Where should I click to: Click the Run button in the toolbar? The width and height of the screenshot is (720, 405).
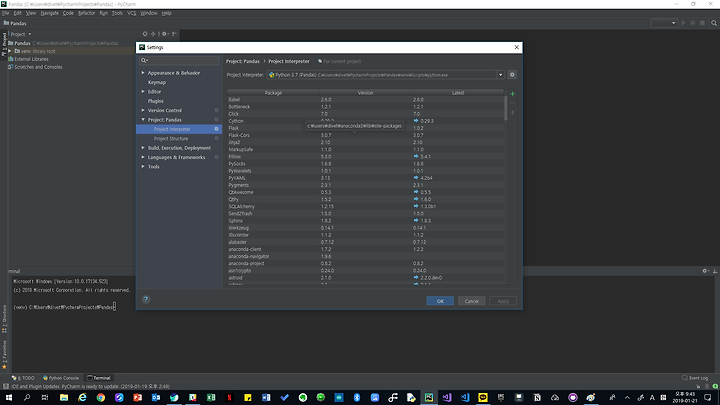683,23
